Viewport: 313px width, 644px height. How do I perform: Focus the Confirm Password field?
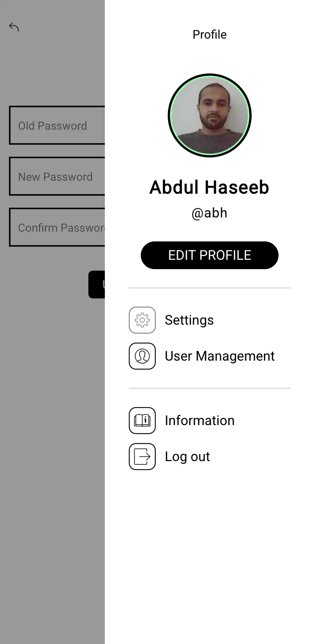click(x=57, y=228)
